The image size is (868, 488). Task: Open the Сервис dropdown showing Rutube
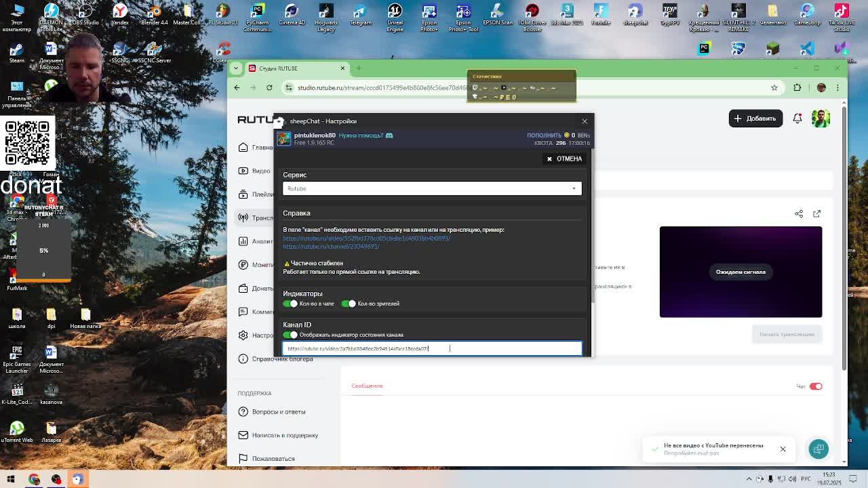(432, 188)
